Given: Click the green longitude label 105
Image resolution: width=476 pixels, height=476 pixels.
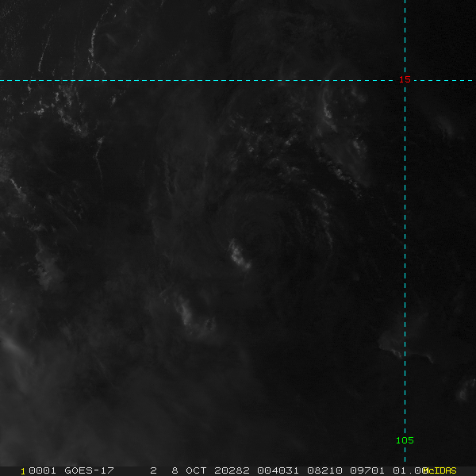Looking at the screenshot, I should (x=405, y=440).
